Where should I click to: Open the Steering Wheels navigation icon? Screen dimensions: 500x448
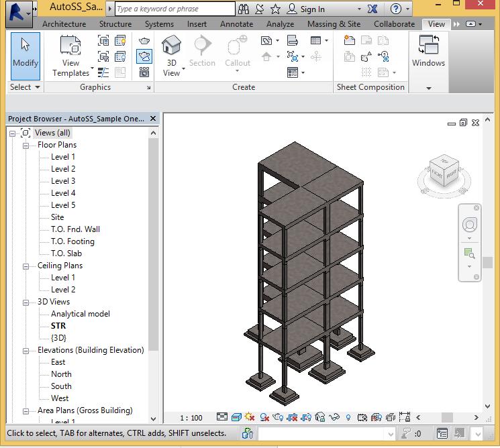coord(469,225)
